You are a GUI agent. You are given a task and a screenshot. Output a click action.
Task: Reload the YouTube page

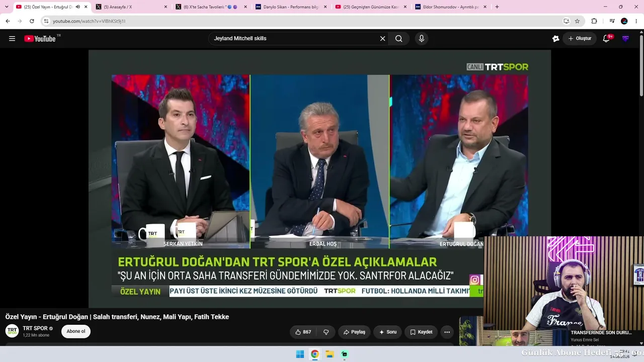pos(32,21)
